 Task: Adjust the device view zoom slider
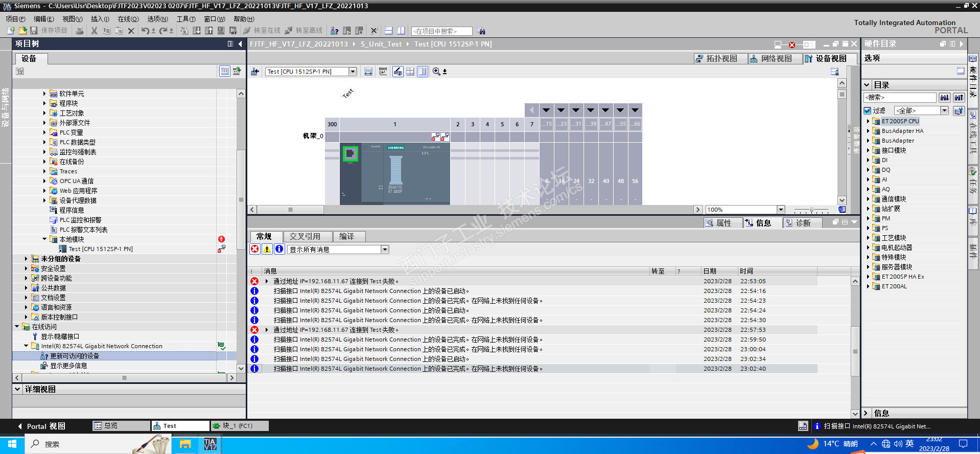tap(811, 210)
